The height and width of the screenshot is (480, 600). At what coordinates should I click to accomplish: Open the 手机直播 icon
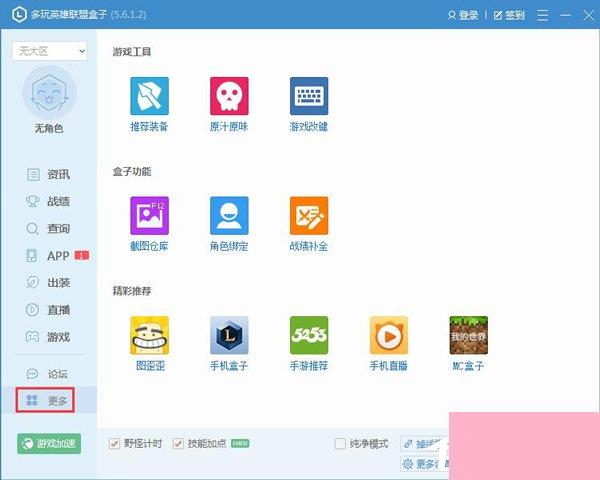coord(389,335)
